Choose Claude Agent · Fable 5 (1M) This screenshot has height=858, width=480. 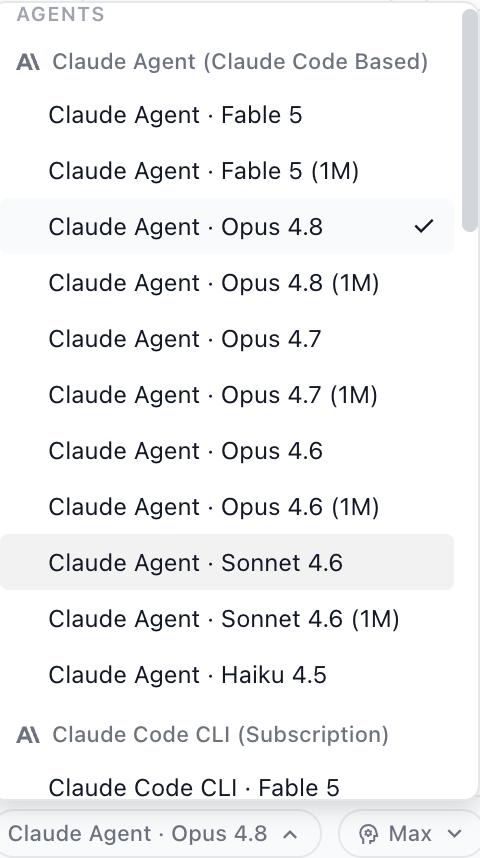coord(227,171)
